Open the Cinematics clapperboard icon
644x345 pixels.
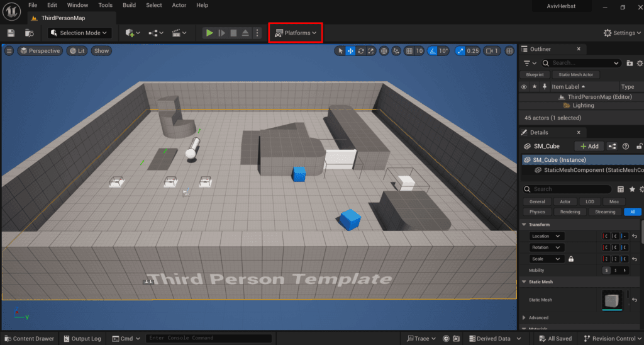coord(179,33)
